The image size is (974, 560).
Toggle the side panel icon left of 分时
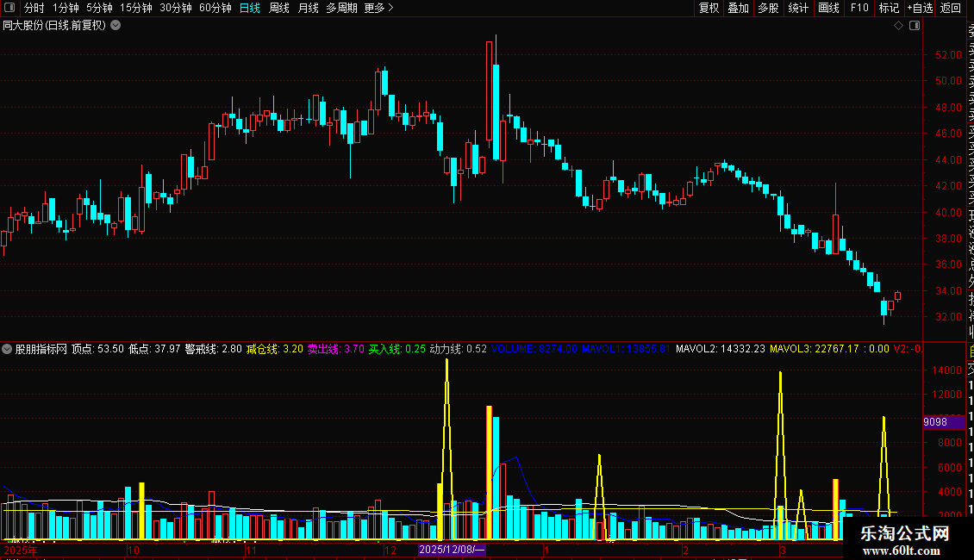click(9, 8)
